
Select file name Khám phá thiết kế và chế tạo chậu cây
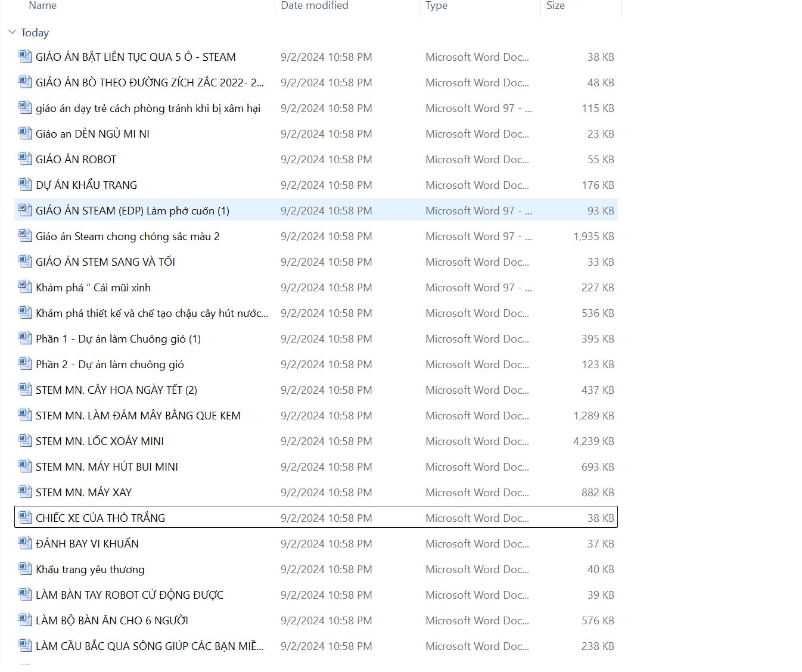pos(152,313)
